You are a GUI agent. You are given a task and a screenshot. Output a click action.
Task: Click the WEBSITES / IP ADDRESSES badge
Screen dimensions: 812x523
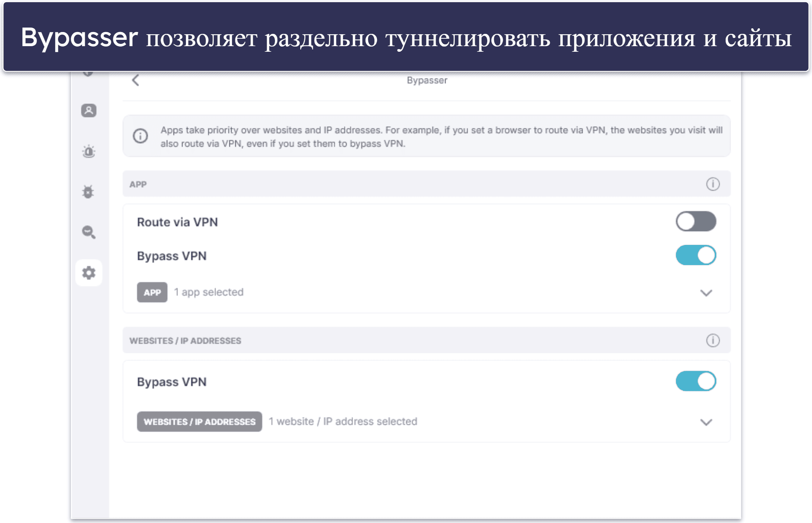click(x=199, y=421)
